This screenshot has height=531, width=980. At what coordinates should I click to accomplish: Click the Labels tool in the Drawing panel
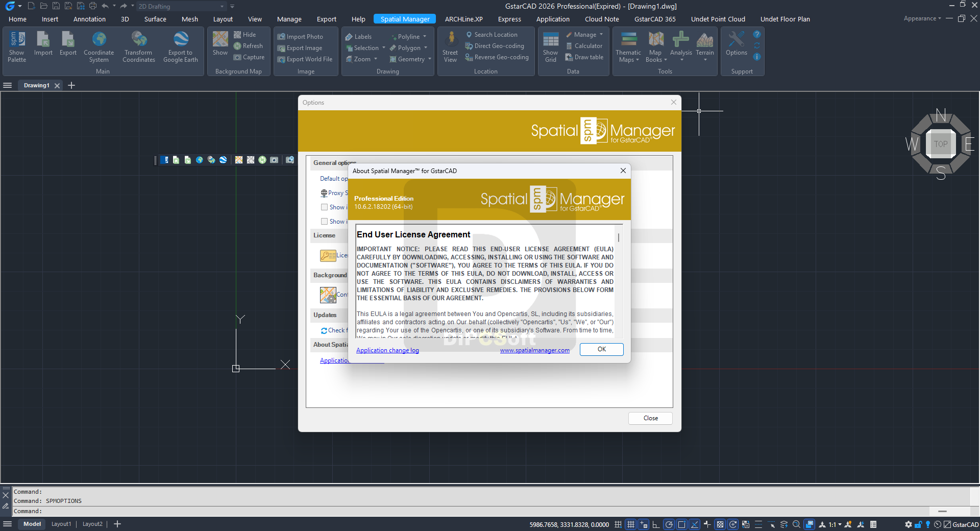click(x=358, y=37)
